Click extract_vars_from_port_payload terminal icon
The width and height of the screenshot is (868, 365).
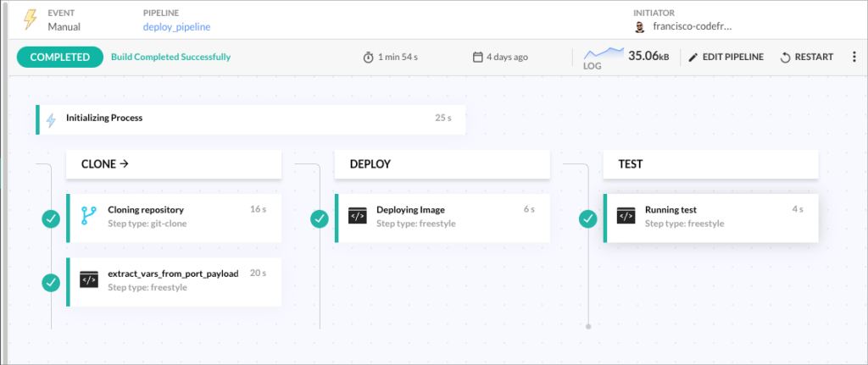click(x=89, y=280)
